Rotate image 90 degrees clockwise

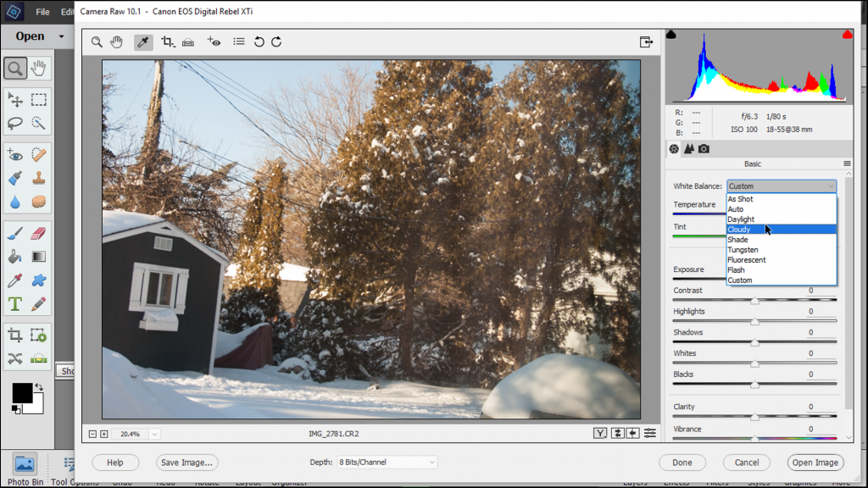[x=277, y=42]
